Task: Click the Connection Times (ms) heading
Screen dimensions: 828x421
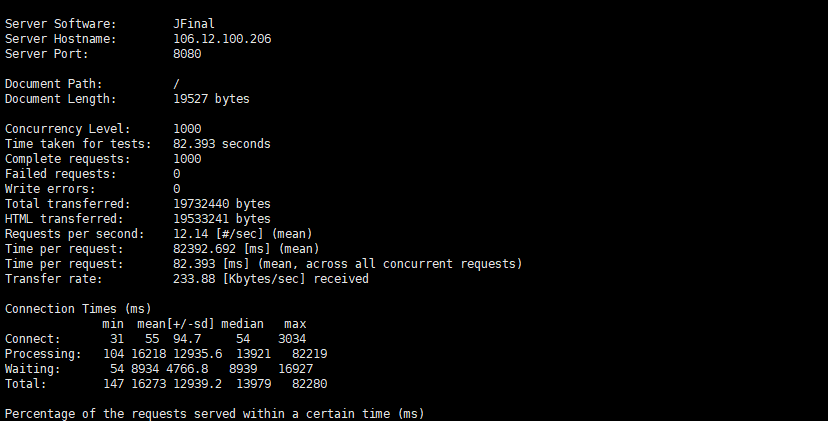Action: tap(78, 309)
